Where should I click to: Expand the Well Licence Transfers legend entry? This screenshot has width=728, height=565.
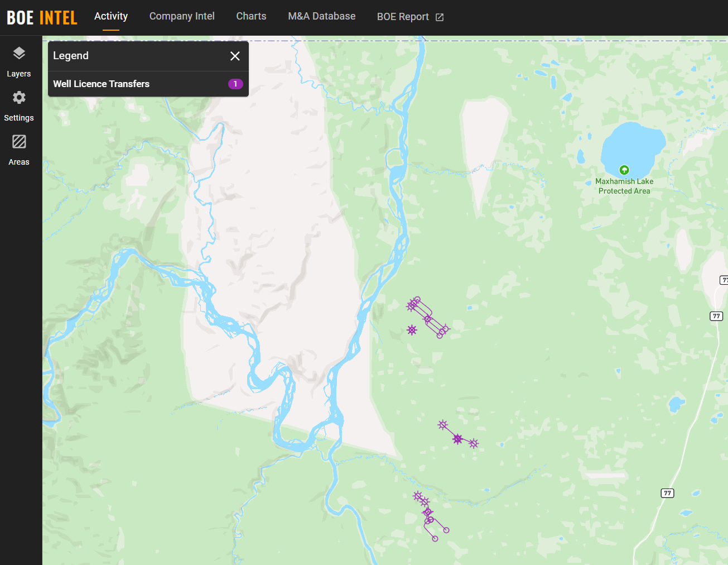click(102, 84)
